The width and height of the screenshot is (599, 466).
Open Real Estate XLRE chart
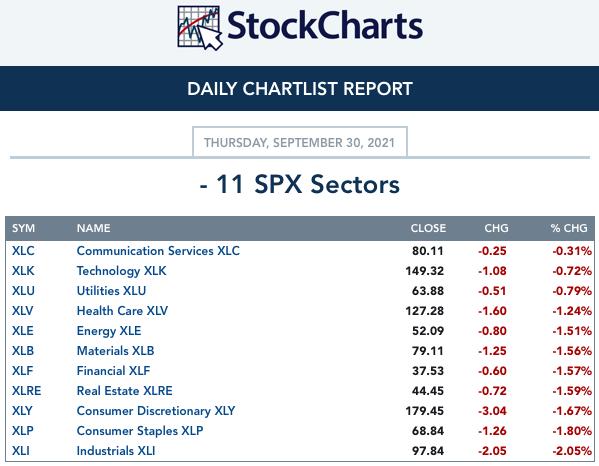point(125,391)
